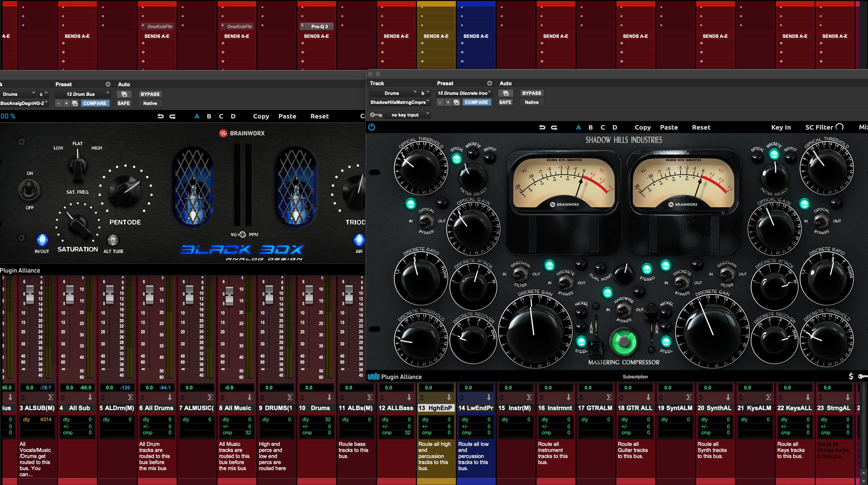
Task: Click COMPARE button in Black Box header
Action: pos(95,103)
